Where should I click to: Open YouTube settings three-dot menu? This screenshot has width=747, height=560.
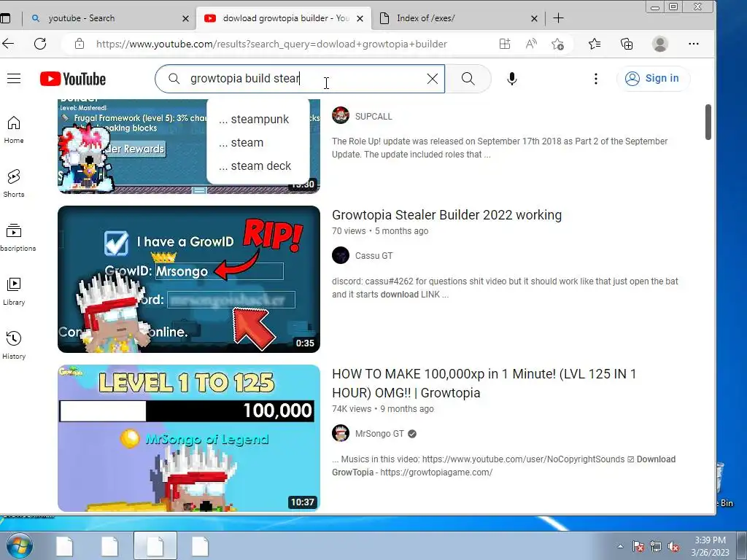click(595, 79)
